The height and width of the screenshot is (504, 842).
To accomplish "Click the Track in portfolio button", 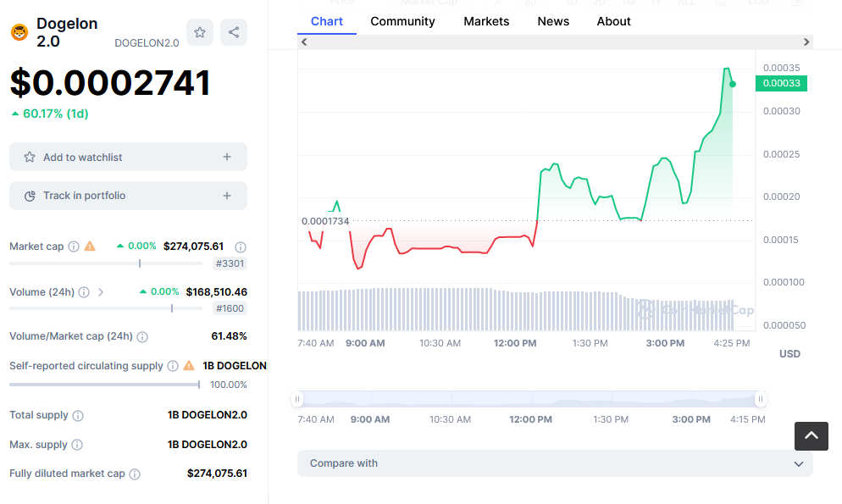I will click(129, 196).
